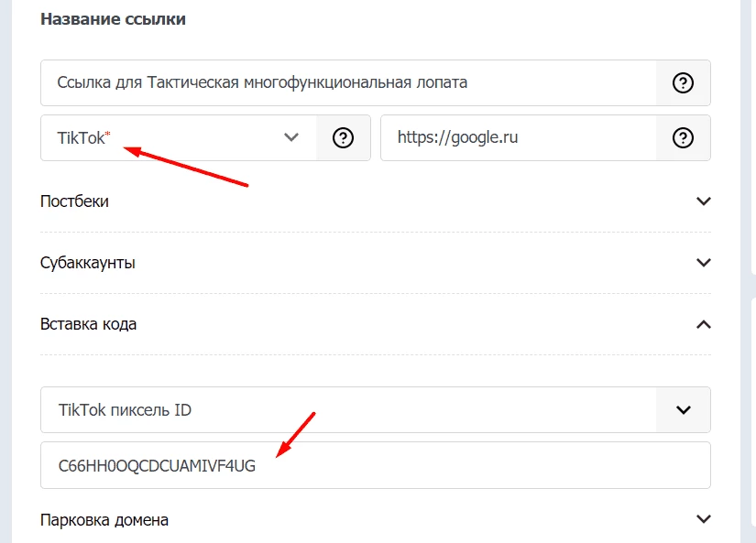Focus the link name text field

(348, 83)
